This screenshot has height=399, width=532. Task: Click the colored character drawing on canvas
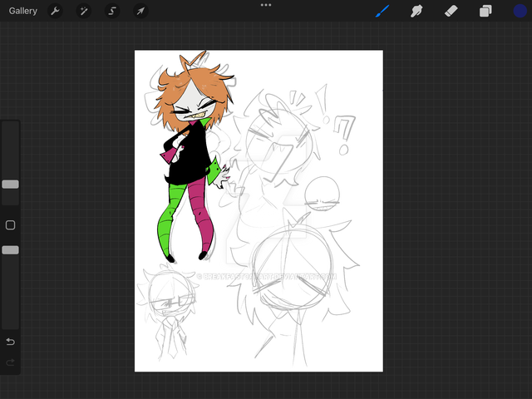[x=192, y=156]
